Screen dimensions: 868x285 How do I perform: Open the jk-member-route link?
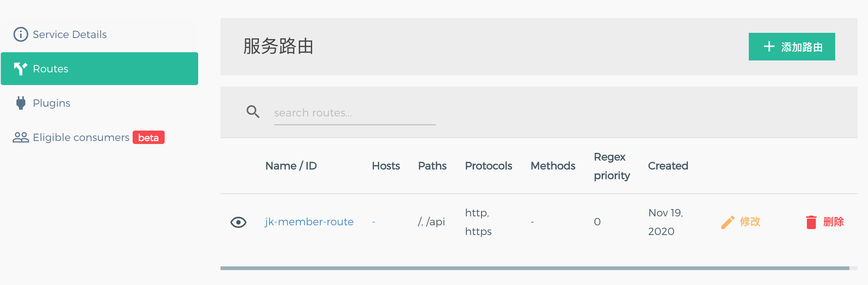pos(309,222)
